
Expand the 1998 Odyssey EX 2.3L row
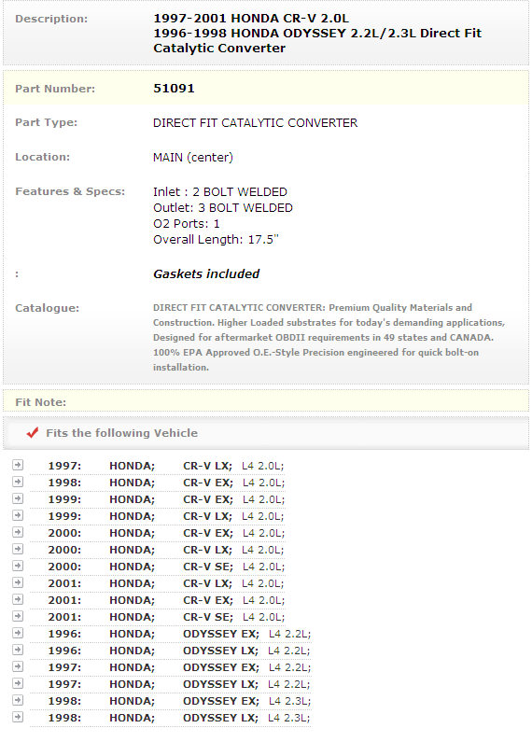(x=18, y=700)
